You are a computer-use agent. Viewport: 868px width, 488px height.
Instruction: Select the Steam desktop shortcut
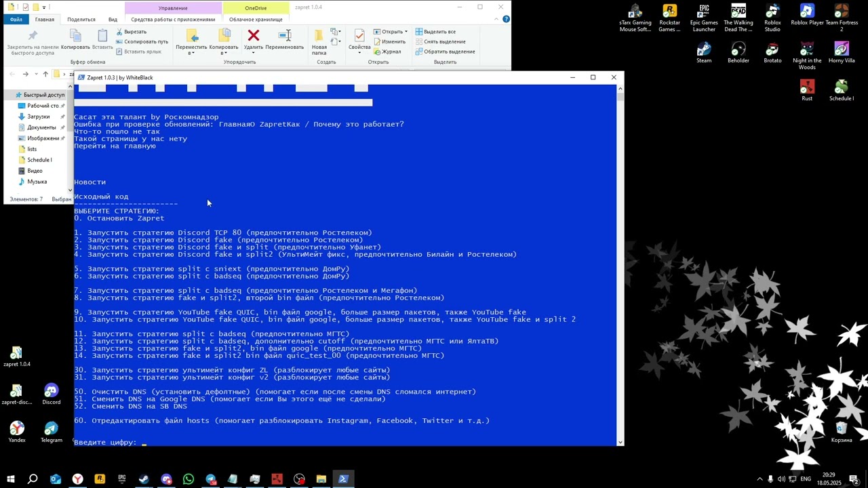tap(704, 53)
